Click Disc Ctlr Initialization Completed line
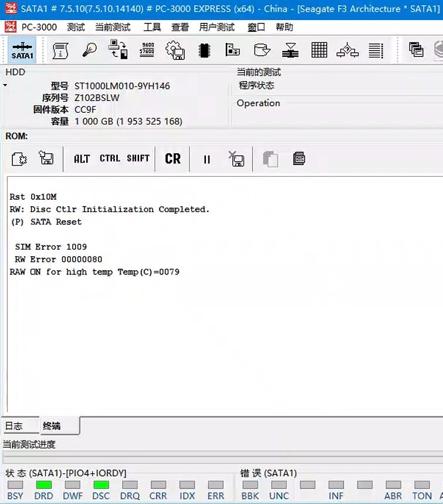The height and width of the screenshot is (504, 443). (x=110, y=209)
